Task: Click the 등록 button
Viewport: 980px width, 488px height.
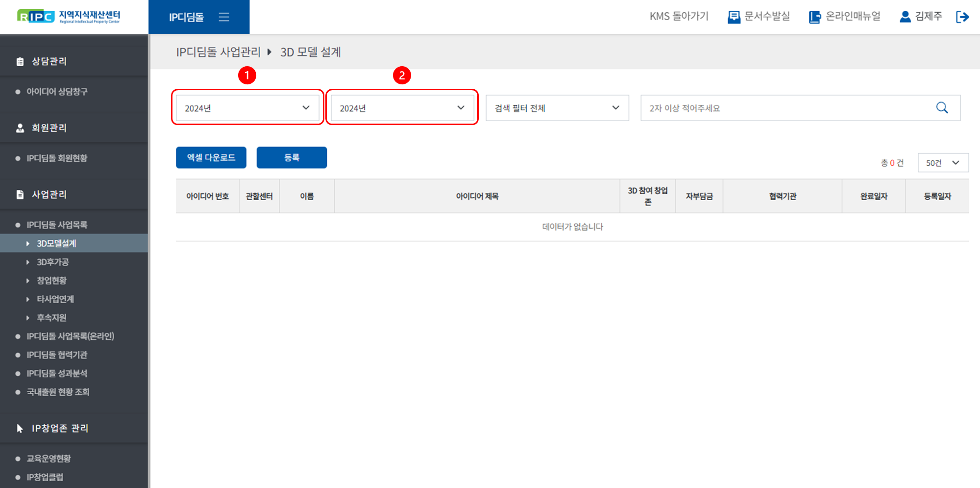Action: click(292, 157)
